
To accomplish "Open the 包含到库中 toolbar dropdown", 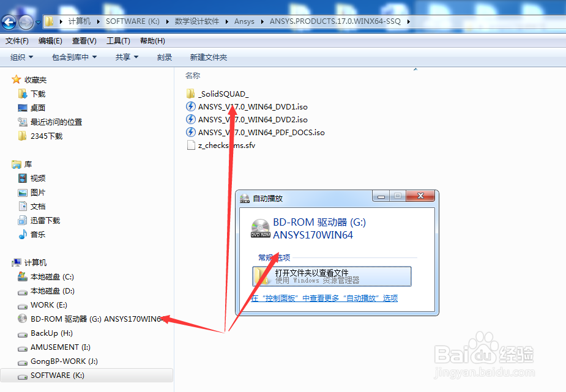I will coord(74,57).
